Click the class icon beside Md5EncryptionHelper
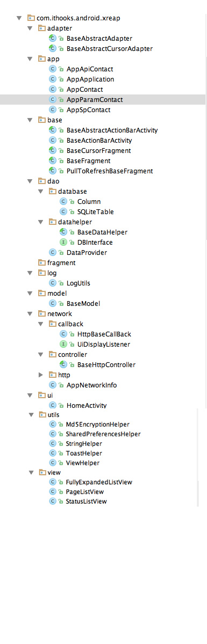The height and width of the screenshot is (644, 207). click(53, 425)
